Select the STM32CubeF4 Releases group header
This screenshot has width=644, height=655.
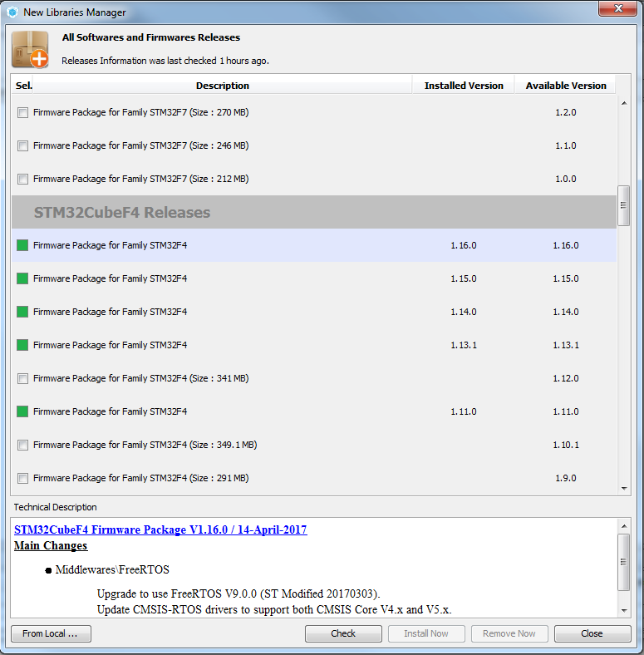pos(314,212)
